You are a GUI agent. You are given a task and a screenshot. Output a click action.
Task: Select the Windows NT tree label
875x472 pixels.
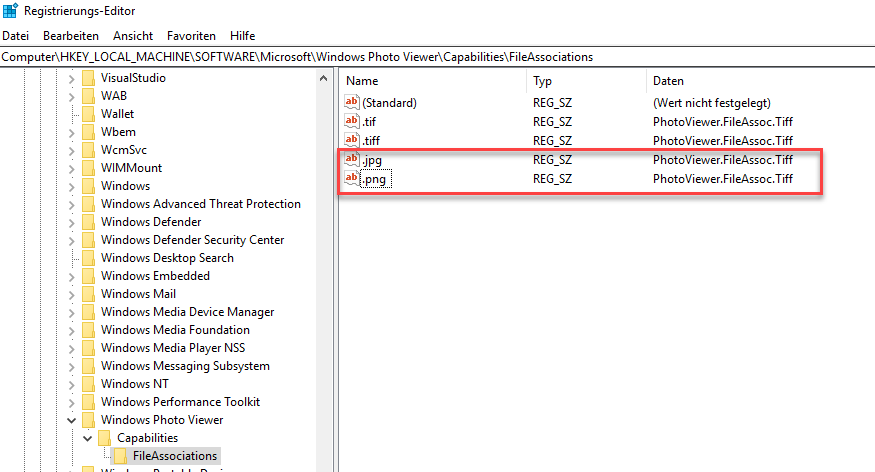[x=134, y=384]
